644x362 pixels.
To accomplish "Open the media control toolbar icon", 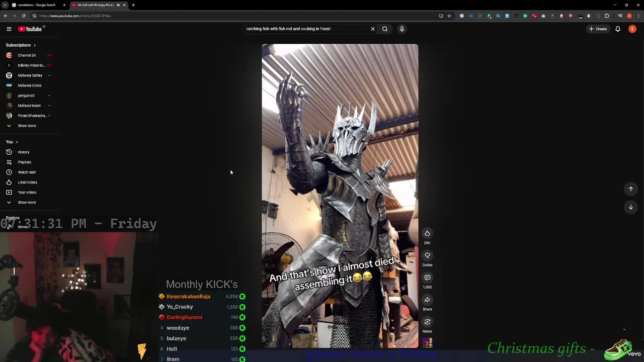I will click(x=620, y=16).
